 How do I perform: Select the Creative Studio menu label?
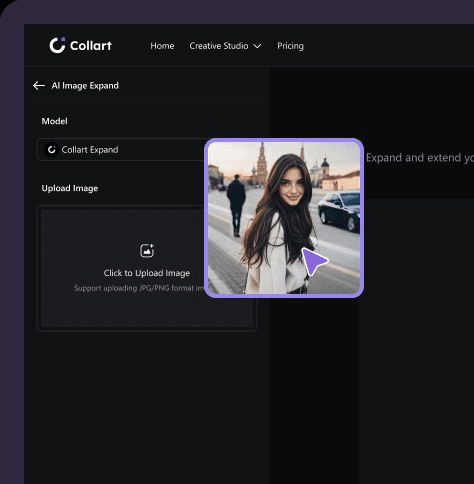point(219,46)
